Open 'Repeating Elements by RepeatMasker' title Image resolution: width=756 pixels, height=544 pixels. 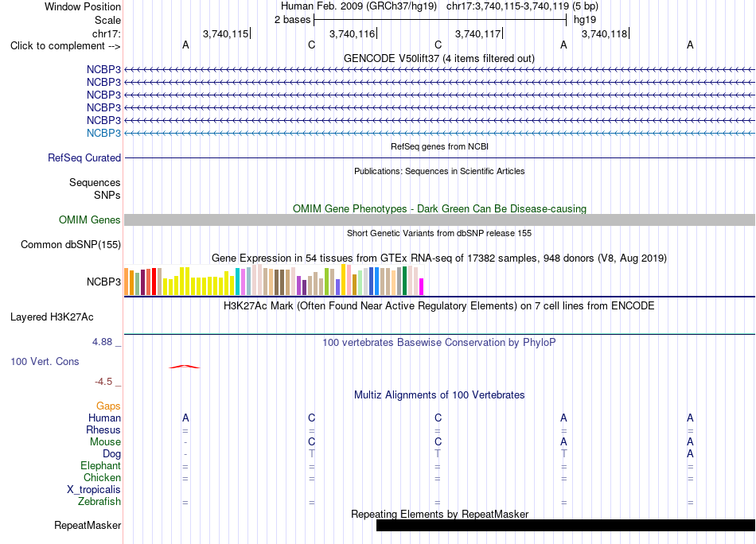click(x=440, y=514)
